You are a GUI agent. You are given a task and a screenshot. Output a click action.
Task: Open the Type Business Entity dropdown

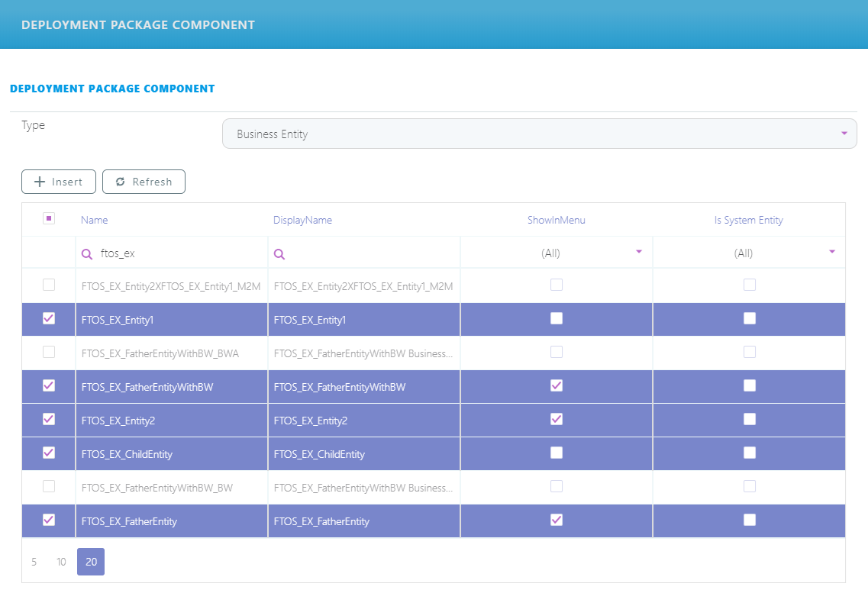click(539, 134)
